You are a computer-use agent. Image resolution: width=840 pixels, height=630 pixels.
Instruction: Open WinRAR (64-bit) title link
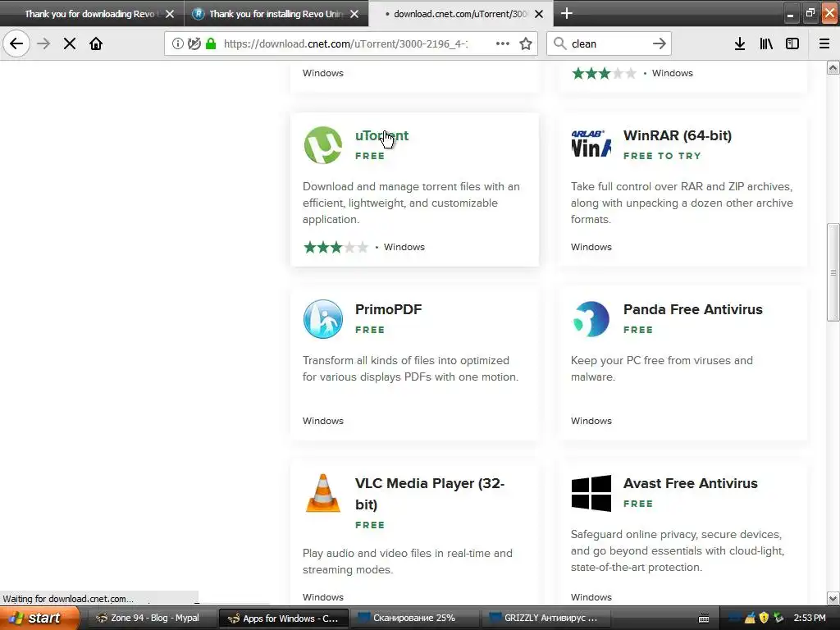677,135
